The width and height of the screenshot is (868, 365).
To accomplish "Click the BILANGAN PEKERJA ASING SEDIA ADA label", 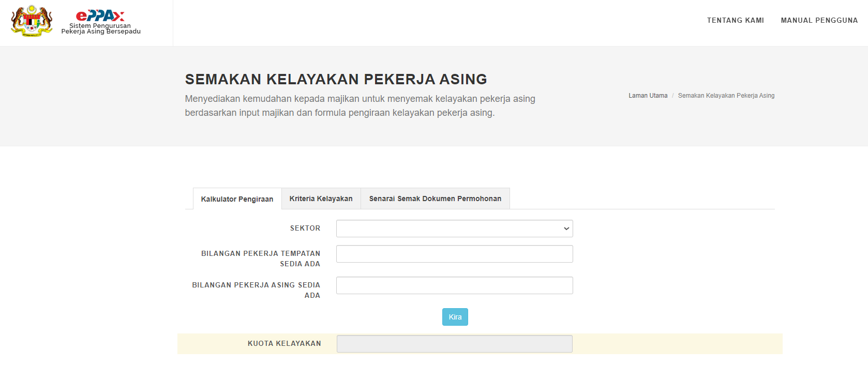I will (x=256, y=290).
